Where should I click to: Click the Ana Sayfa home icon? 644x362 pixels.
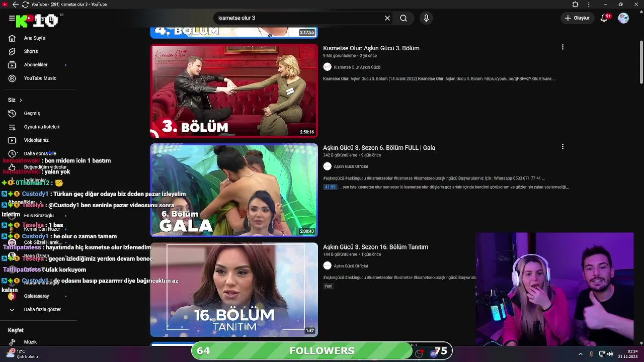click(12, 38)
